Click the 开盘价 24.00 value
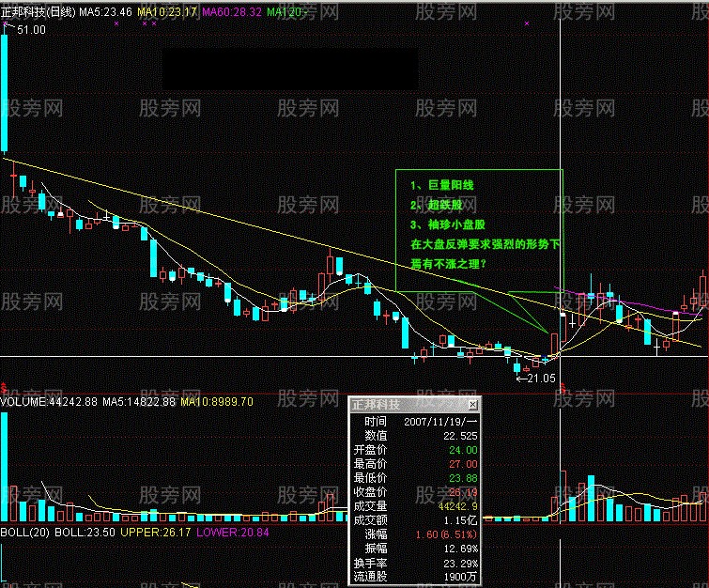 [x=463, y=450]
